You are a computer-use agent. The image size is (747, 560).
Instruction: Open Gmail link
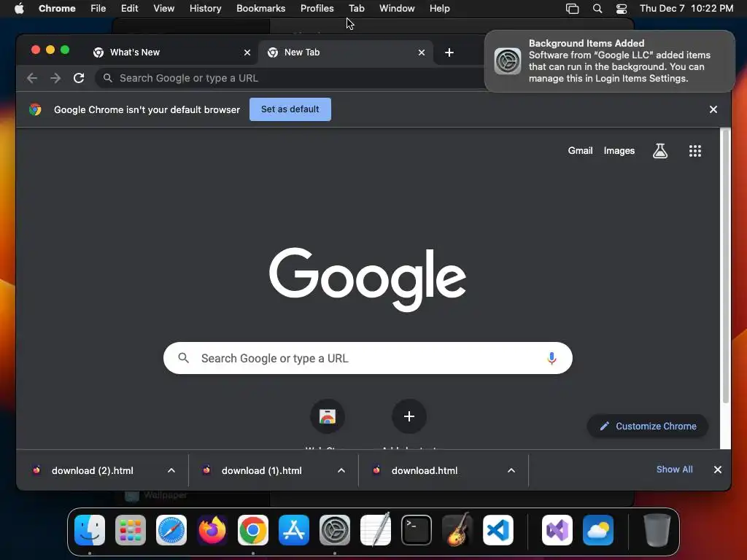point(580,151)
